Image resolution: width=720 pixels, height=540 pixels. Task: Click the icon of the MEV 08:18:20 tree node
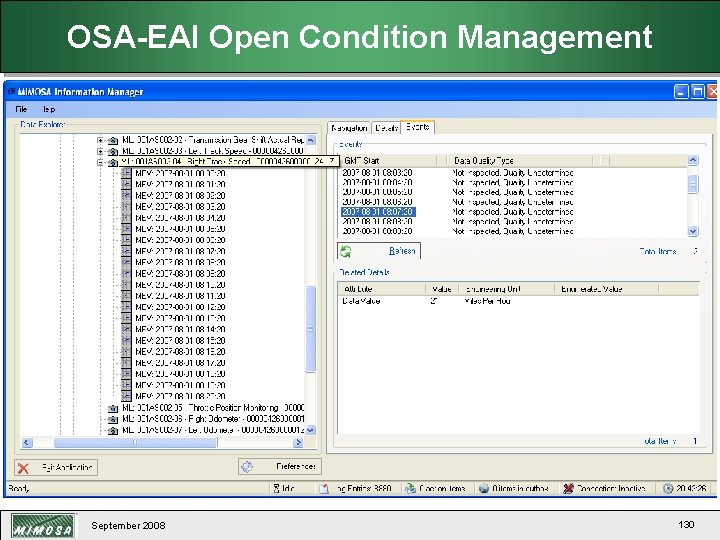[126, 374]
